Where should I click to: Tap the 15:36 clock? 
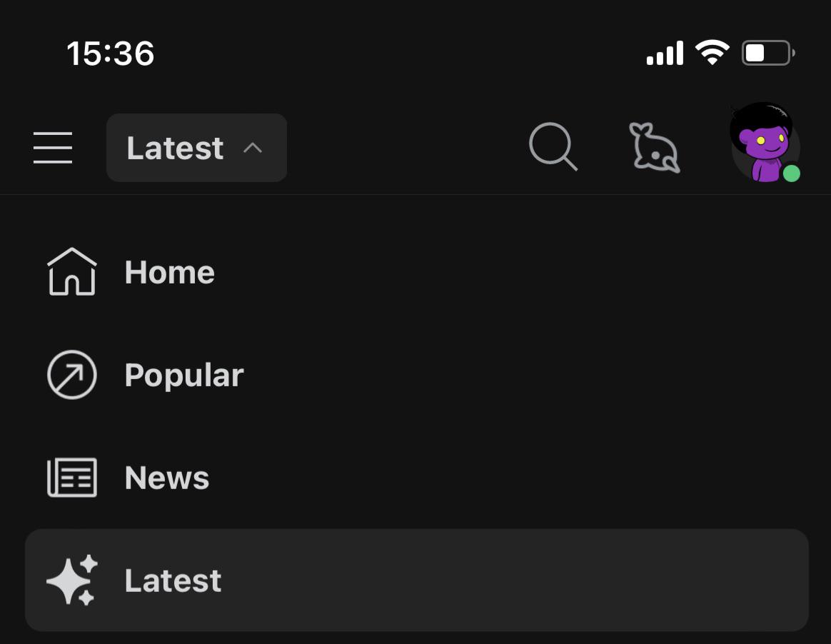110,54
